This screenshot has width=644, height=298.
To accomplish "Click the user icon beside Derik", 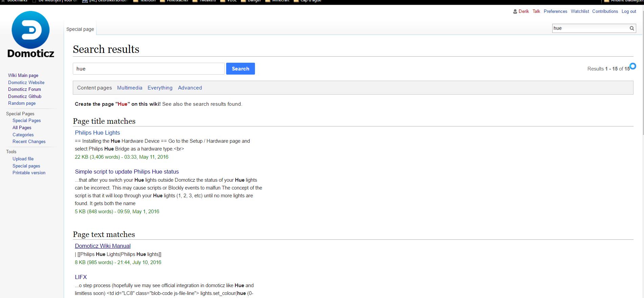I will point(515,12).
